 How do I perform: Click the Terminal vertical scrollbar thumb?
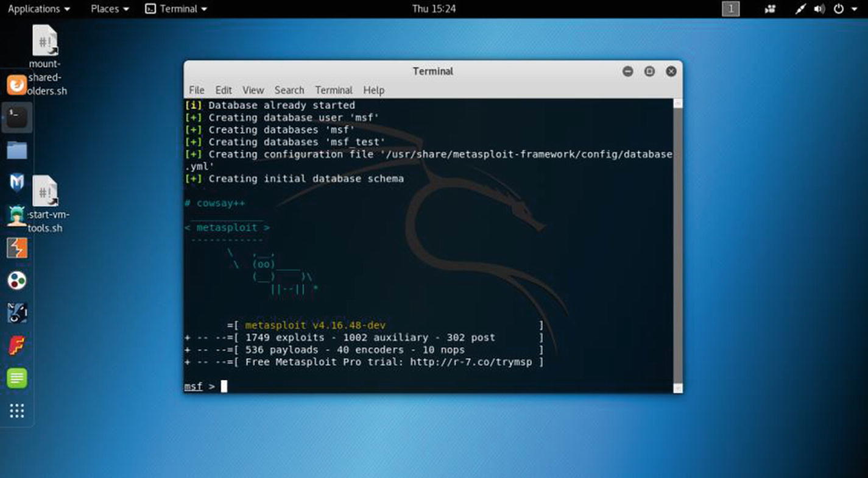[x=678, y=246]
